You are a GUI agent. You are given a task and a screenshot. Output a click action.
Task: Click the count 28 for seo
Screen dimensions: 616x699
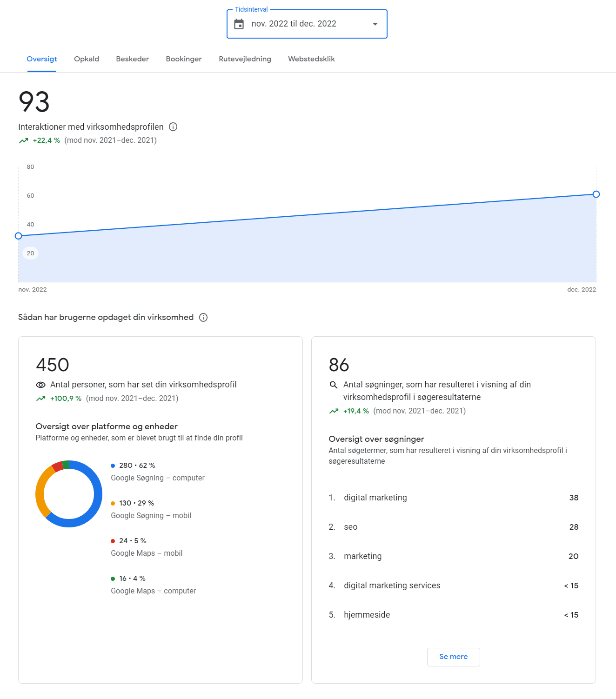pyautogui.click(x=574, y=527)
